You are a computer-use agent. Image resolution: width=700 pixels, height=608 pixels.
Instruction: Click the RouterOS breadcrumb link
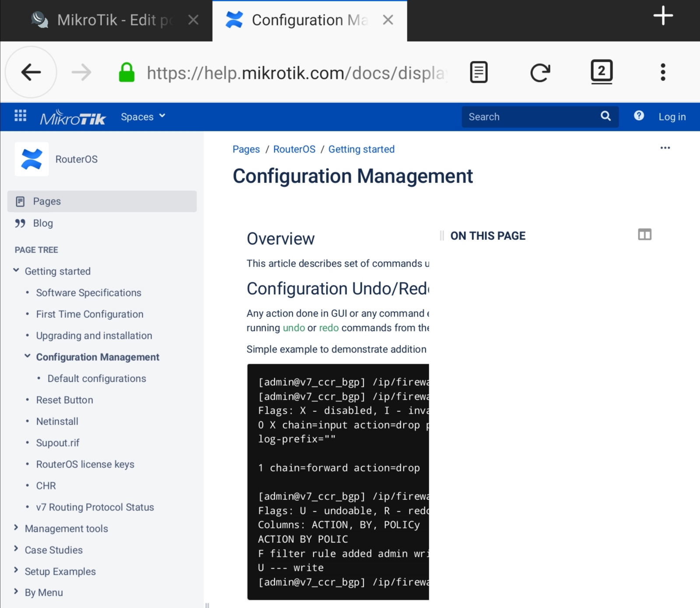[x=294, y=149]
